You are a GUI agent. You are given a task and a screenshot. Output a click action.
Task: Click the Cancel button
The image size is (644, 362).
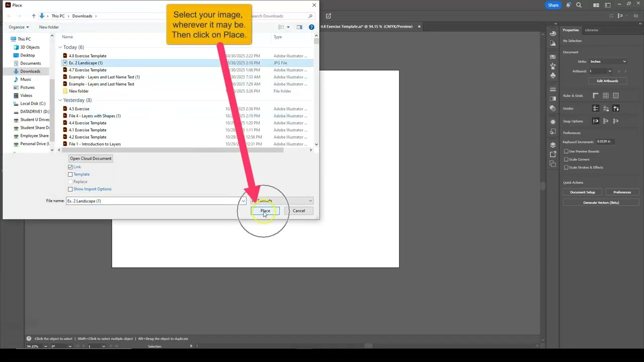point(299,211)
